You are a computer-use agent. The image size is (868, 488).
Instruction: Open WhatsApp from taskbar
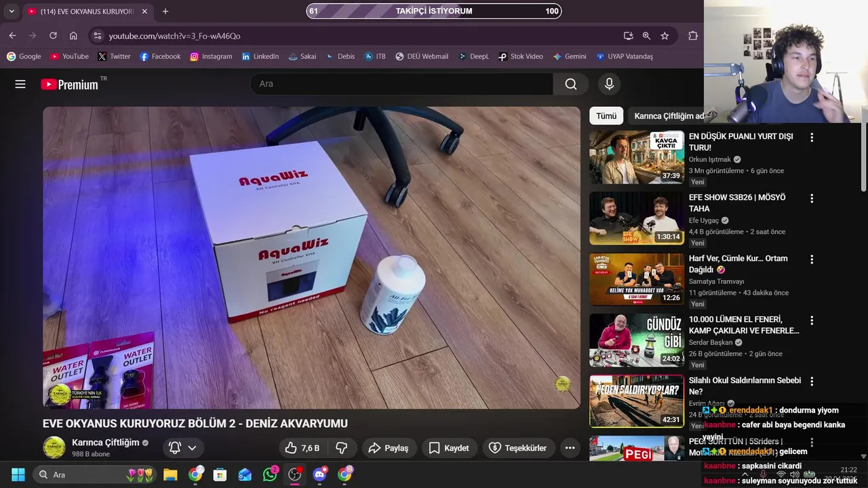[270, 474]
